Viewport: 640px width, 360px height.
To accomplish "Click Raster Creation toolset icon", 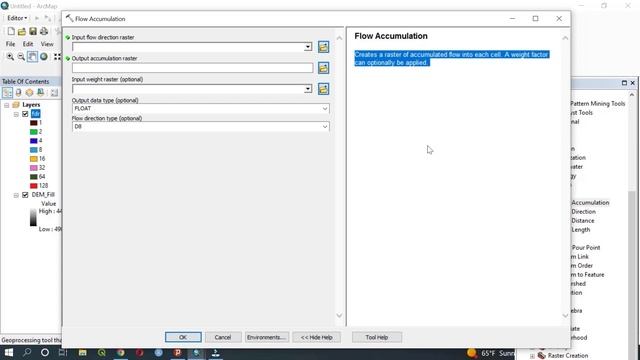I will pyautogui.click(x=542, y=356).
